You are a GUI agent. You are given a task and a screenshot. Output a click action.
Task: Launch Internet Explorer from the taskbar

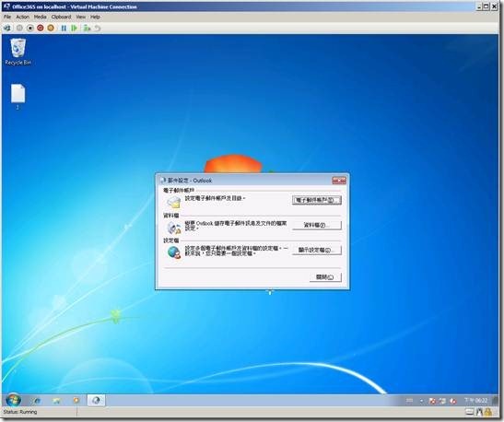pos(36,401)
